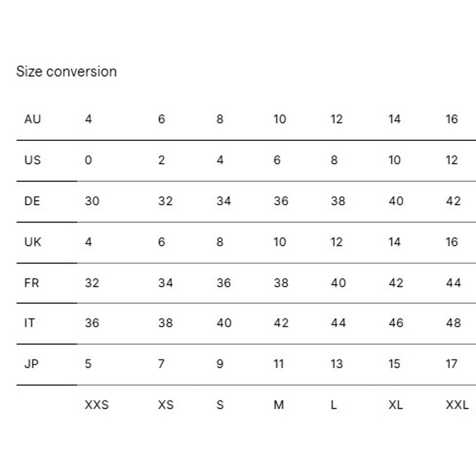
Task: Click the US size 0 cell
Action: [88, 160]
